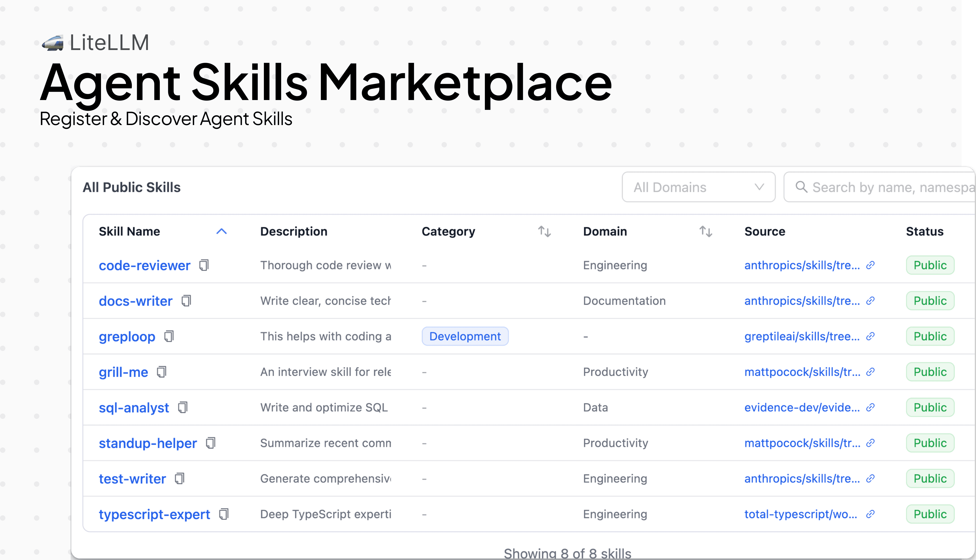Click the Domain column header label

coord(605,232)
